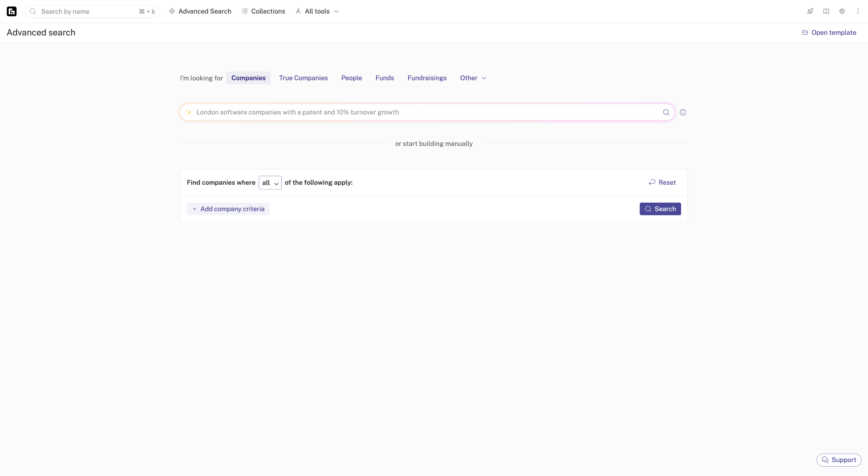Click the app logo in top-left corner
The width and height of the screenshot is (868, 476).
[12, 12]
